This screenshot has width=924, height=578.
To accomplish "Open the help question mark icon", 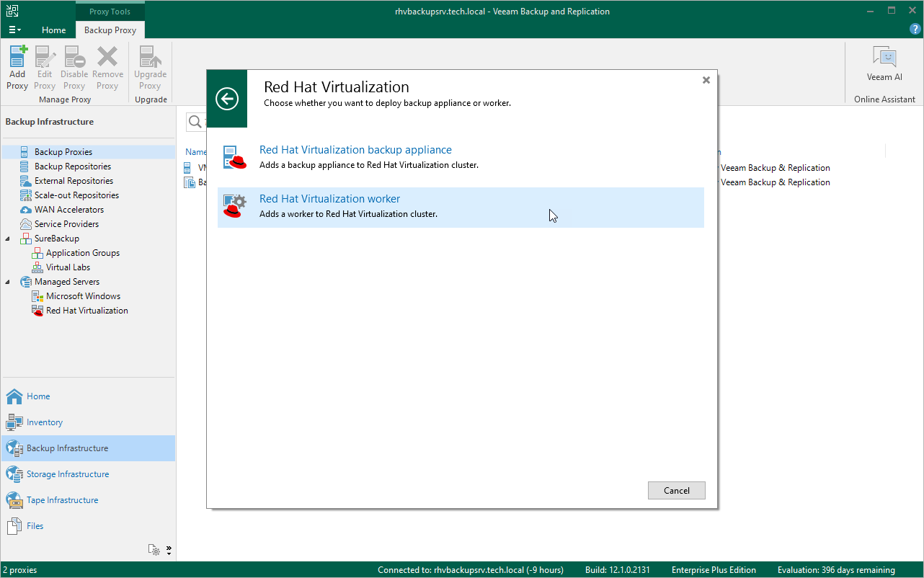I will [915, 30].
